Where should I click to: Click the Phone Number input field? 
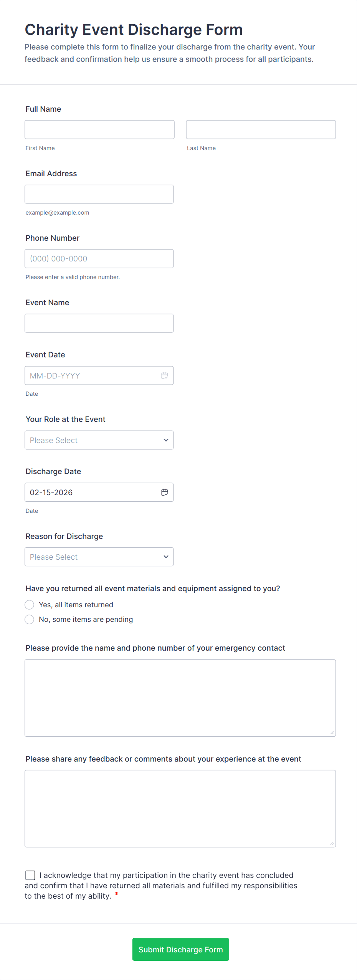[99, 258]
